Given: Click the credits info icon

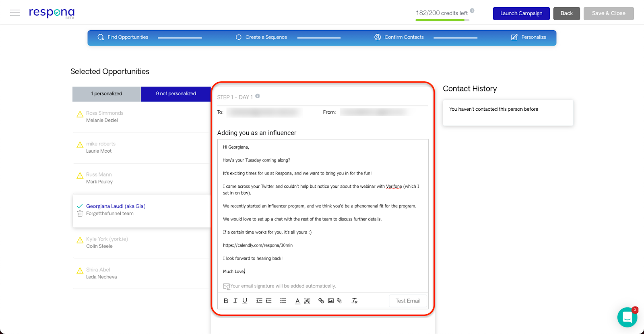Looking at the screenshot, I should [472, 11].
